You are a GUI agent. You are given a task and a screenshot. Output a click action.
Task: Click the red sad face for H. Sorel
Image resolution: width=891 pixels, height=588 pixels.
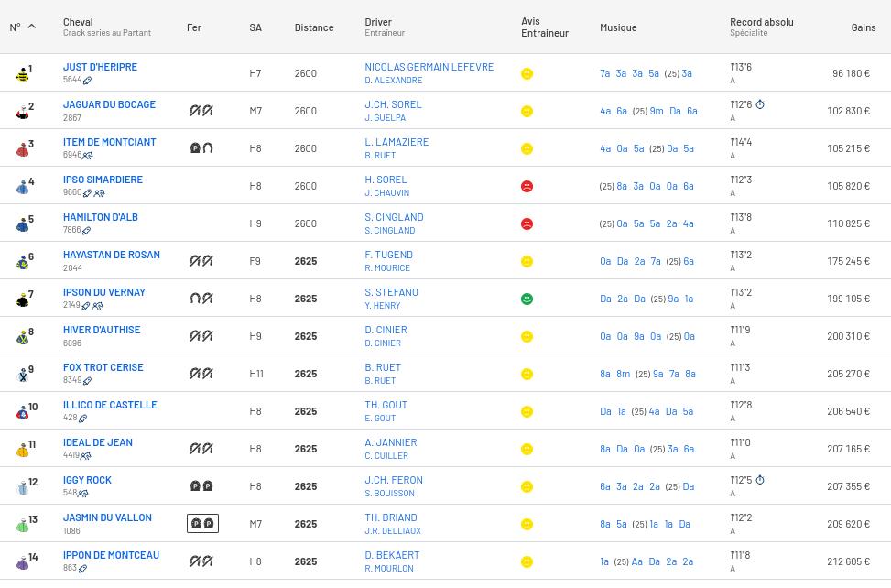pos(527,186)
